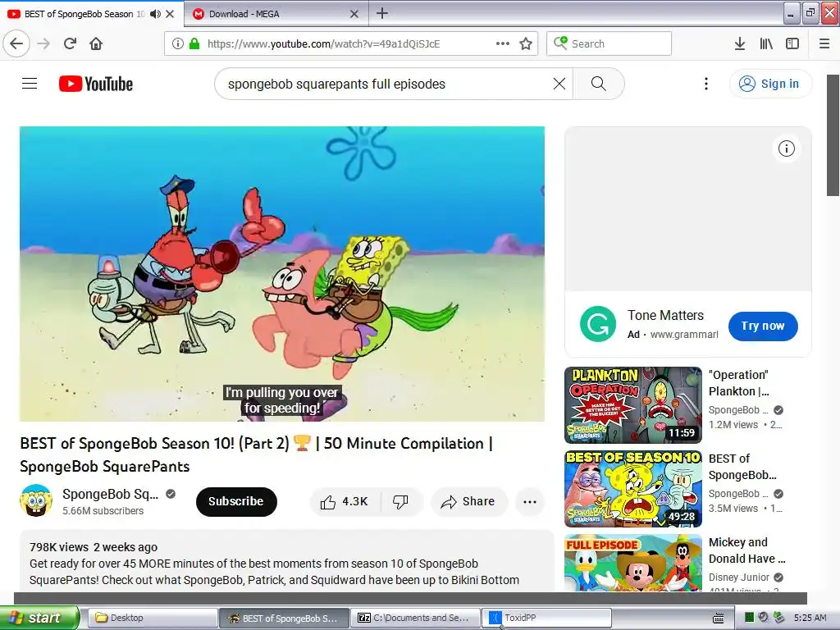Reload the current YouTube page
The image size is (840, 630).
pyautogui.click(x=70, y=43)
